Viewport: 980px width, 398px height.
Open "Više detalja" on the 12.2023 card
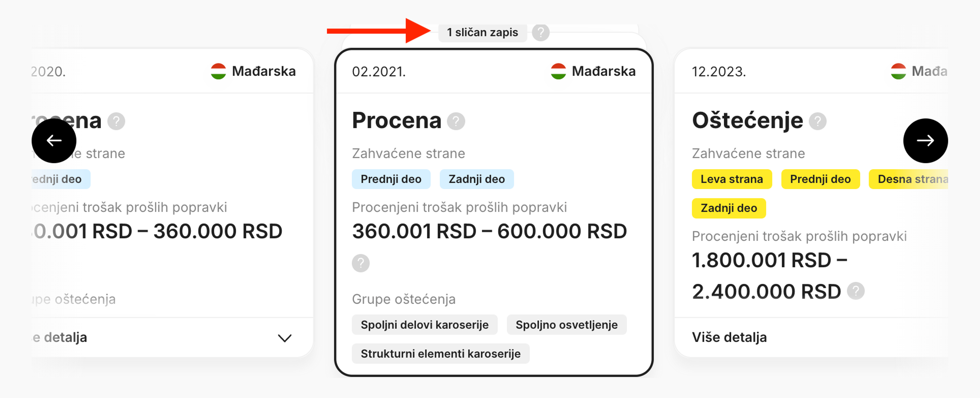[x=729, y=337]
